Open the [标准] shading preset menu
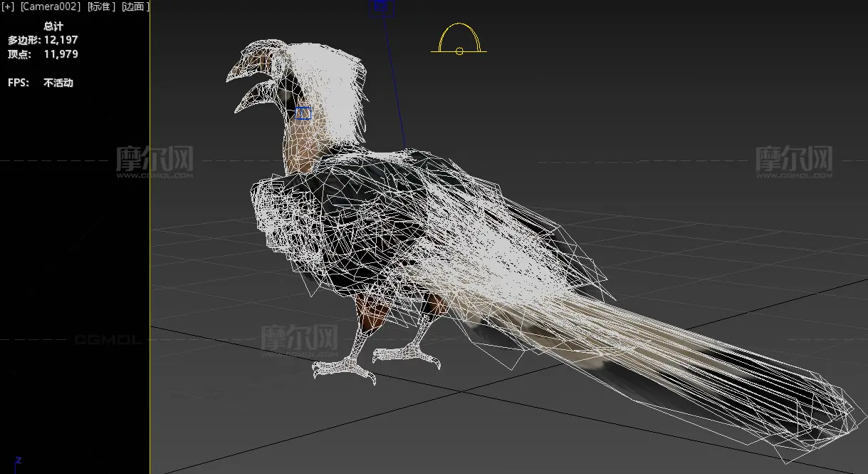Viewport: 868px width, 474px height. (x=100, y=6)
